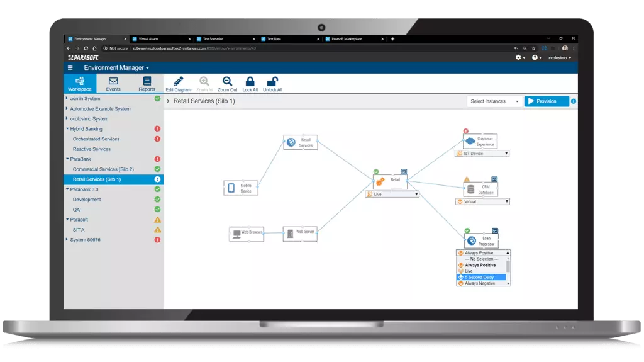Expand the admin System tree node
The image size is (644, 362).
pyautogui.click(x=67, y=99)
